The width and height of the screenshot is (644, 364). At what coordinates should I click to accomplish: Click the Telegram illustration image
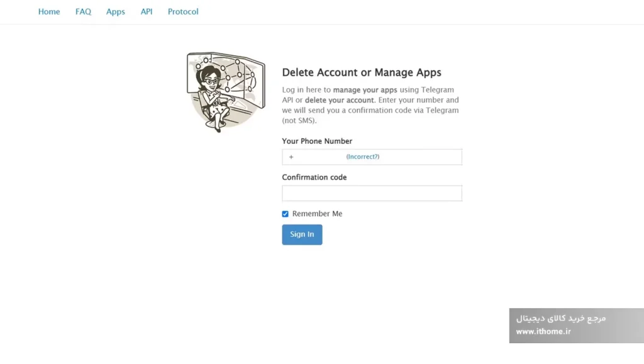coord(226,92)
